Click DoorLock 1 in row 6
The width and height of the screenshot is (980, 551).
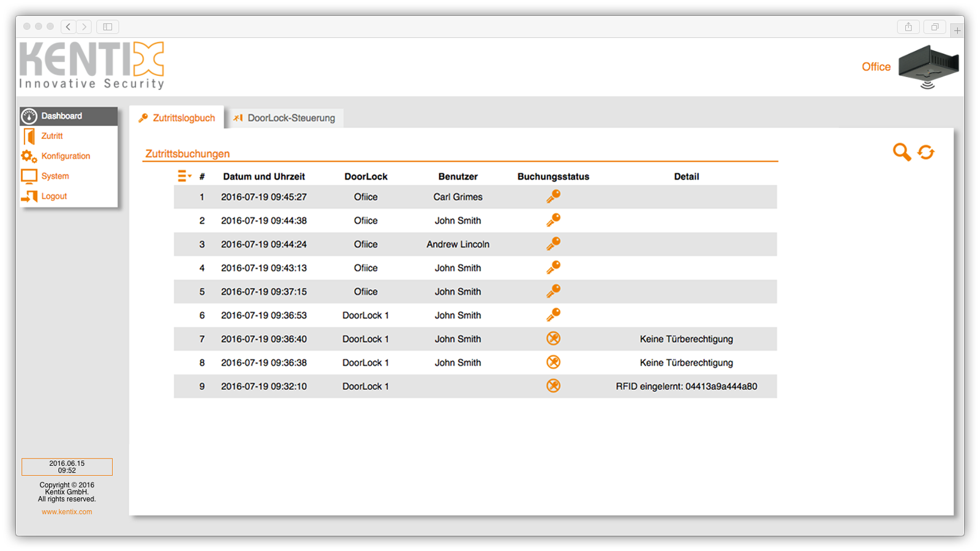click(366, 315)
